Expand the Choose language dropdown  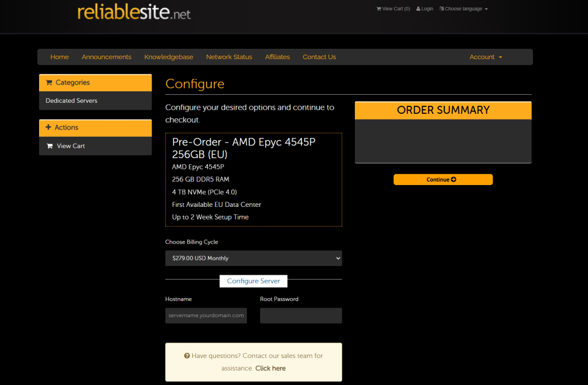(463, 9)
